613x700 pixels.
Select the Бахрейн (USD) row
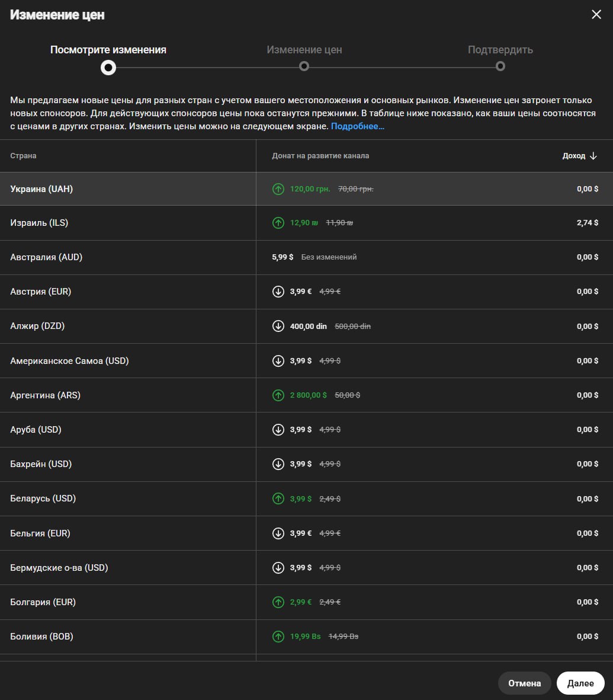[307, 464]
